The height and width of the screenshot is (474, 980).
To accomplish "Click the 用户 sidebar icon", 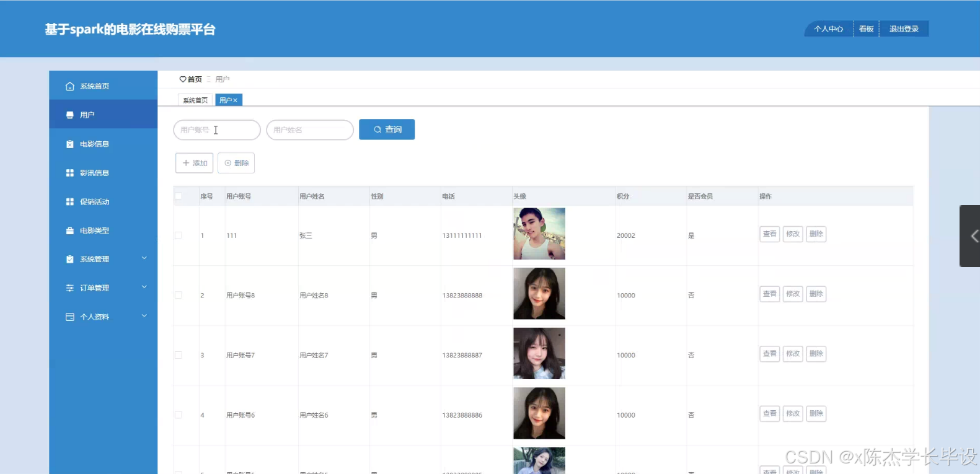I will click(70, 115).
